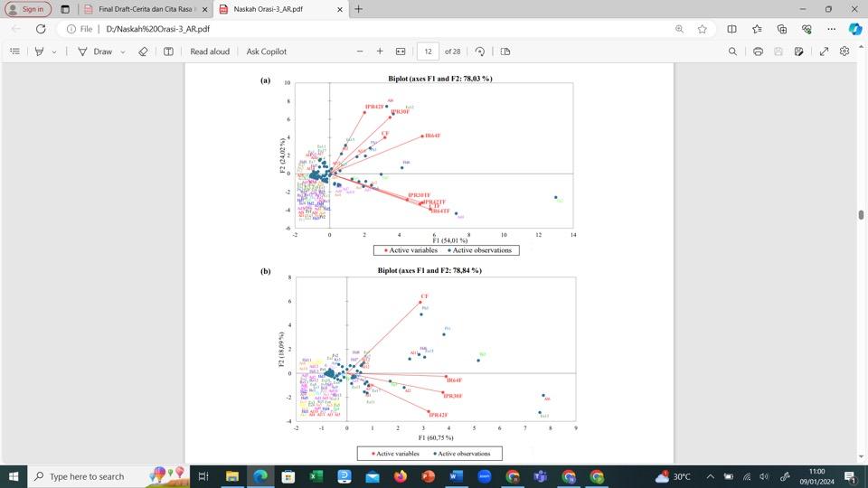The width and height of the screenshot is (868, 488).
Task: Open the Windows Start menu
Action: pos(14,476)
